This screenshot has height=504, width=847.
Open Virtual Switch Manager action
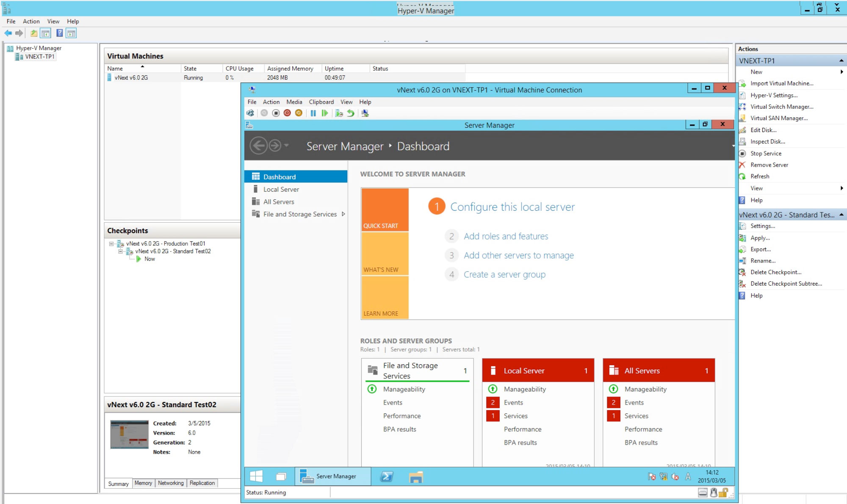[x=782, y=107]
